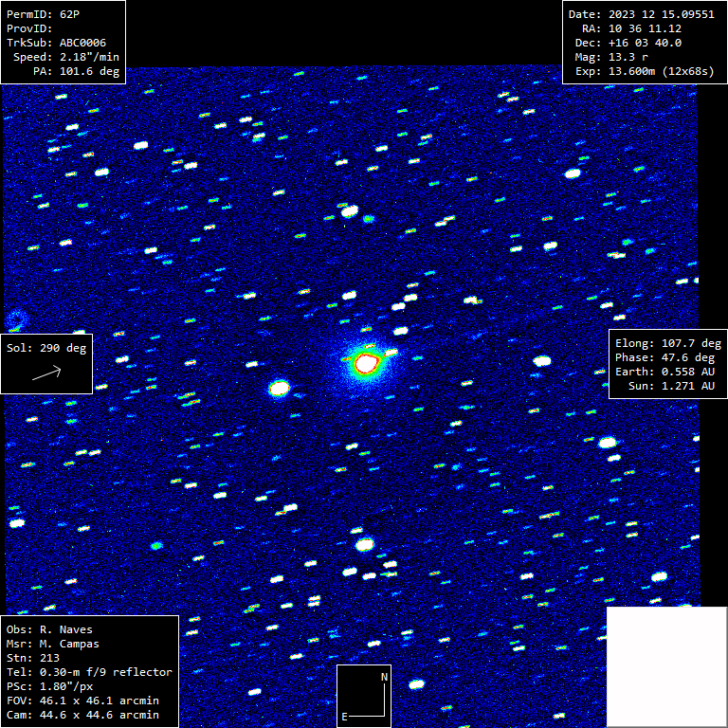Click the 'Msr: M. Campas' line
This screenshot has height=728, width=728.
53,644
